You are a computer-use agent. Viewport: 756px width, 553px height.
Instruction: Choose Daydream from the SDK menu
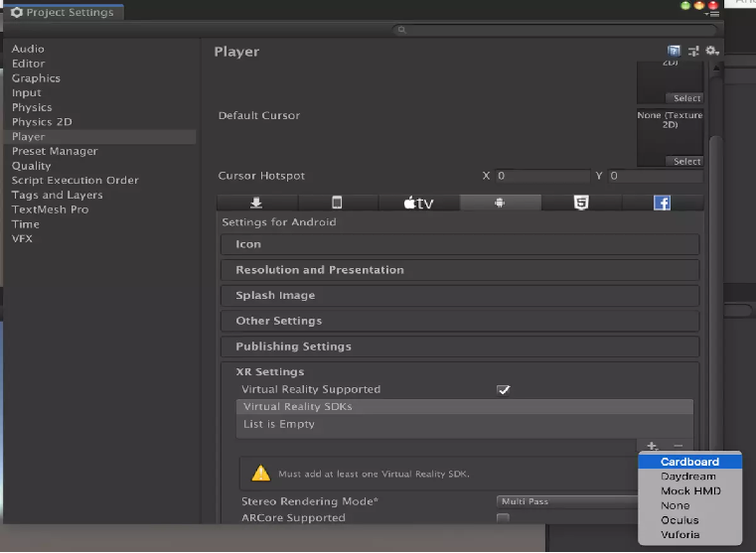(x=690, y=477)
